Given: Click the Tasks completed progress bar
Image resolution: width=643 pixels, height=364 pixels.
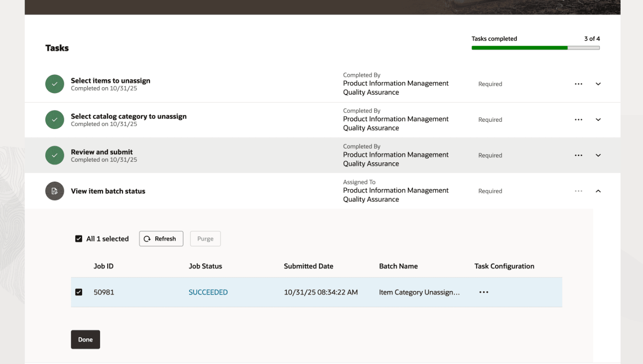Looking at the screenshot, I should [x=535, y=47].
